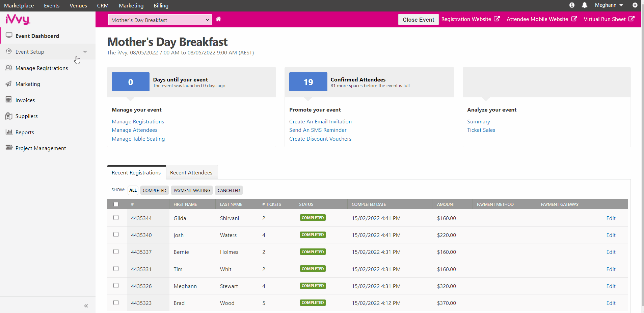The height and width of the screenshot is (313, 644).
Task: Click the Invoices calculator icon
Action: pyautogui.click(x=9, y=100)
